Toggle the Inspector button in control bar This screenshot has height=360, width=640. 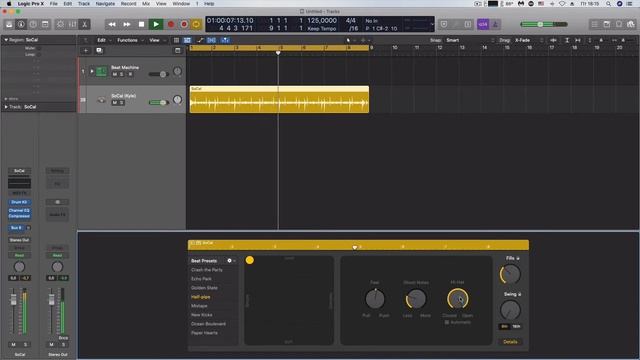click(21, 24)
